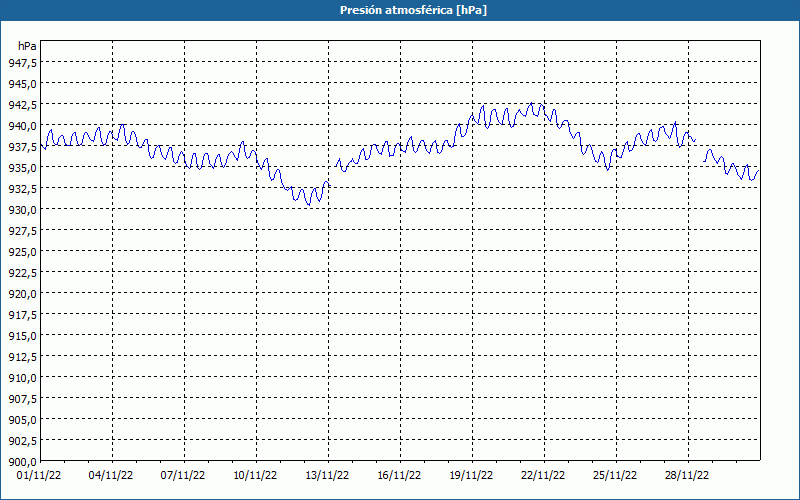Select the 902,5 axis value
The image size is (800, 500).
(22, 441)
